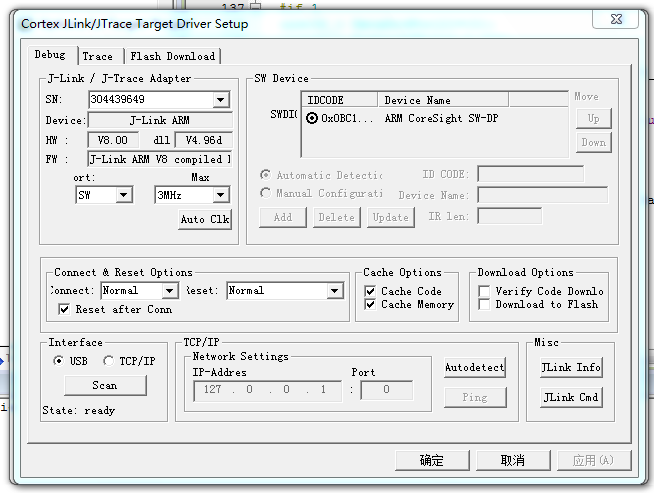Click the Move Up button

(x=594, y=118)
